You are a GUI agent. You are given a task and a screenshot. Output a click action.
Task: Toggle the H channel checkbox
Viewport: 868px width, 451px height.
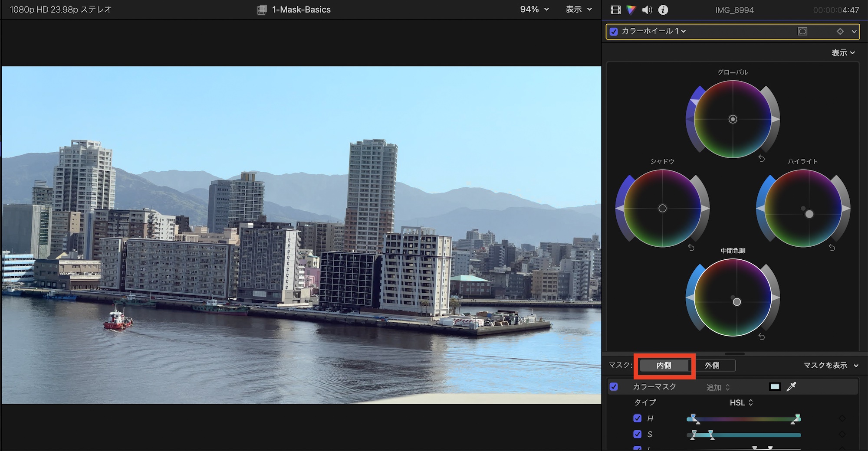tap(637, 418)
